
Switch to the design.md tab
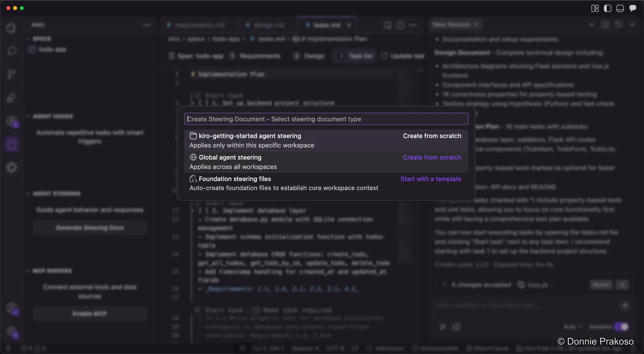click(x=268, y=25)
